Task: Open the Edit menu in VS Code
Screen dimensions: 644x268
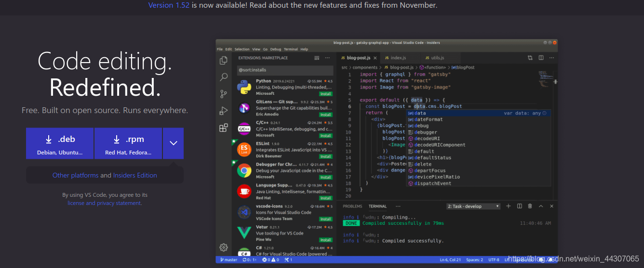Action: point(228,49)
